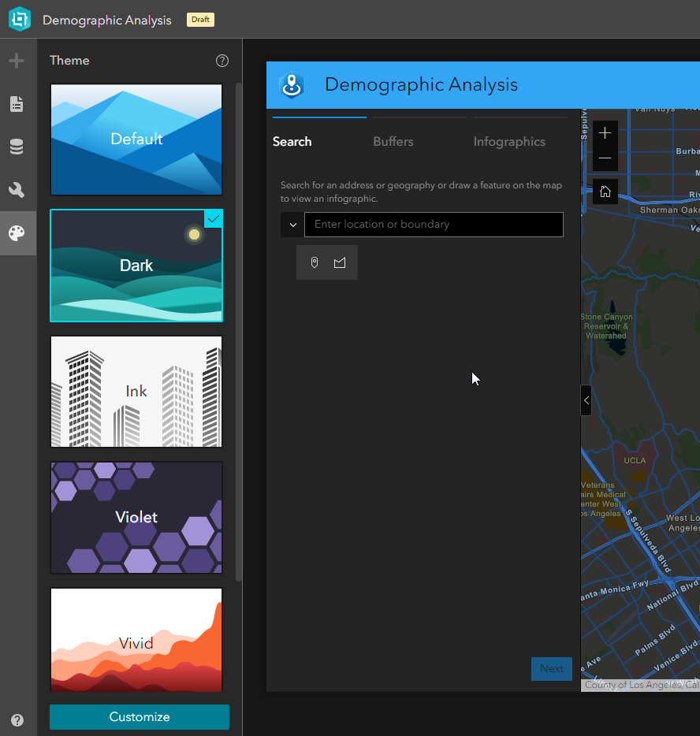Open the search type dropdown arrow
Viewport: 700px width, 736px height.
[292, 225]
